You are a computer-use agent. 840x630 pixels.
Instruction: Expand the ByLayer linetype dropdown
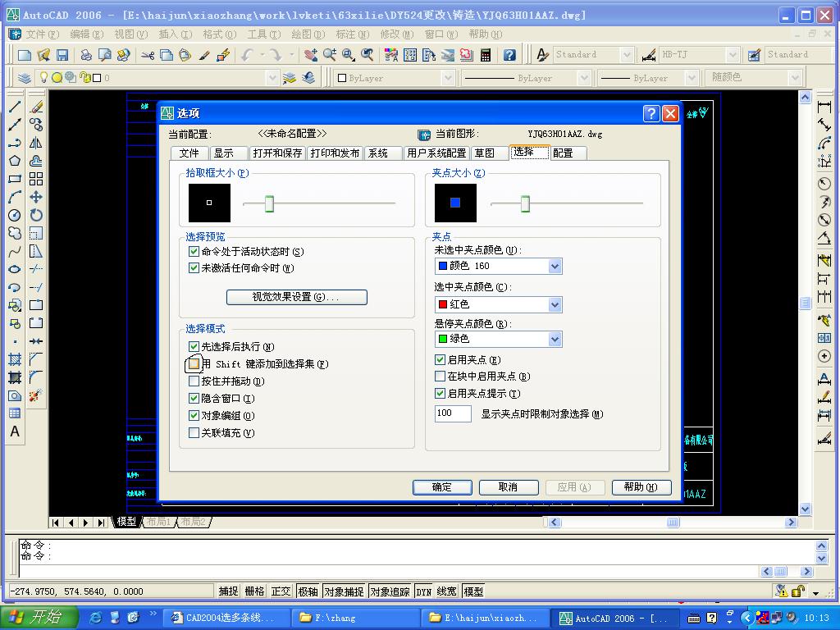(x=584, y=78)
